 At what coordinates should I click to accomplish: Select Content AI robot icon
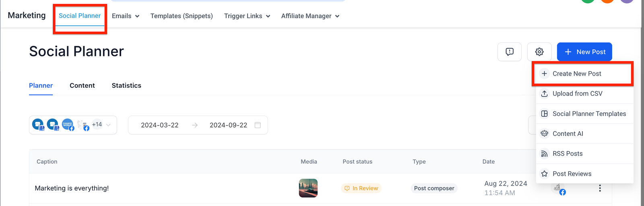click(x=544, y=134)
